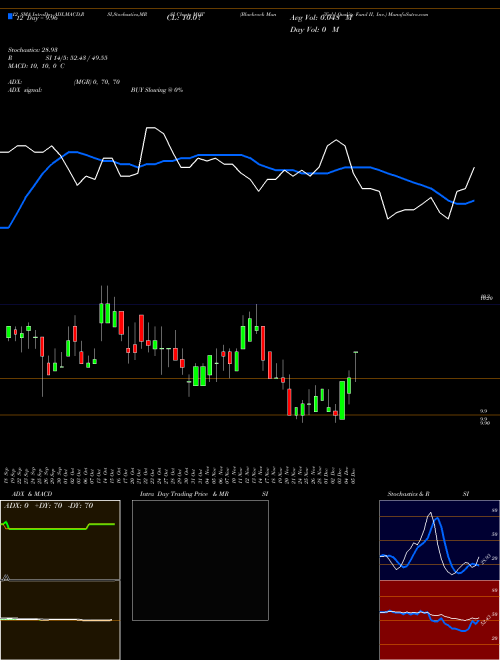The image size is (500, 660).
Task: Open the ADX green-line mini chart
Action: click(x=60, y=540)
